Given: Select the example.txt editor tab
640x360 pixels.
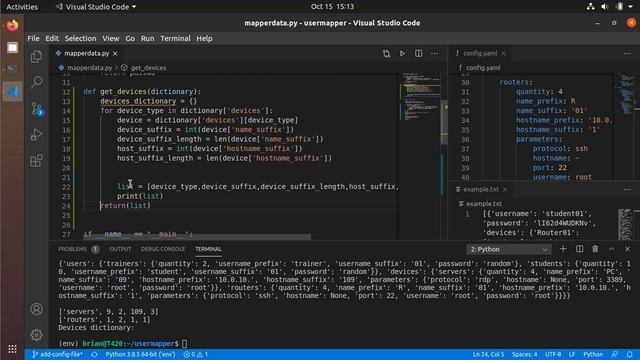Looking at the screenshot, I should (481, 189).
